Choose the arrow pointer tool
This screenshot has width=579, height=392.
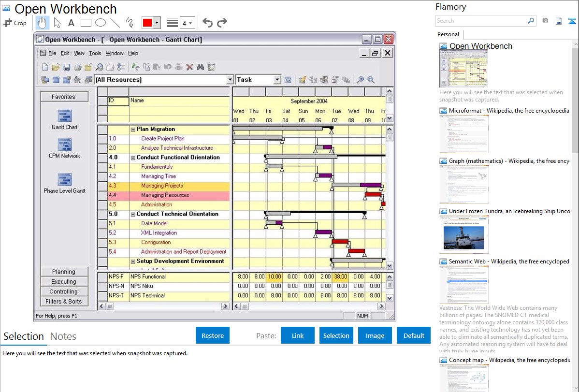click(57, 23)
